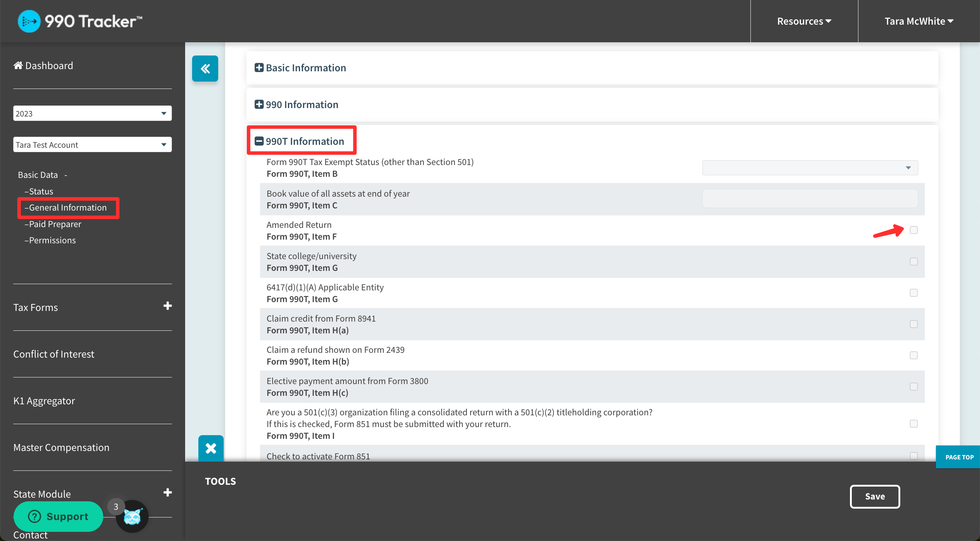Open the 2023 year dropdown
This screenshot has width=980, height=541.
click(x=92, y=114)
